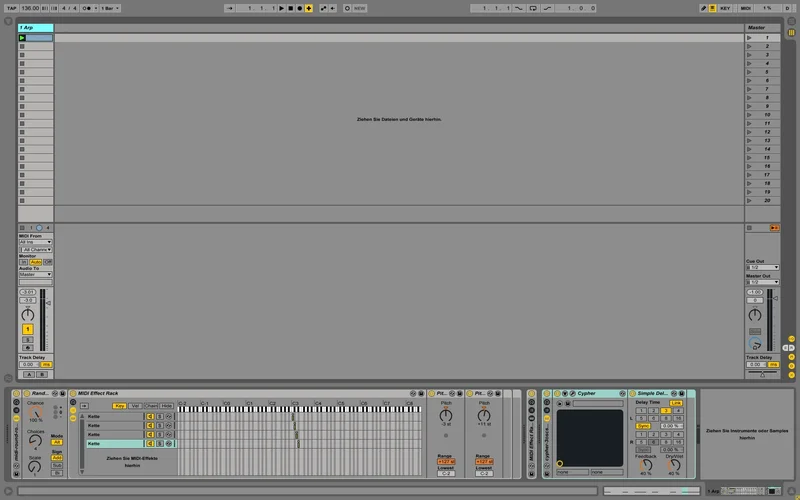
Task: Launch Master scene 20
Action: [x=749, y=201]
